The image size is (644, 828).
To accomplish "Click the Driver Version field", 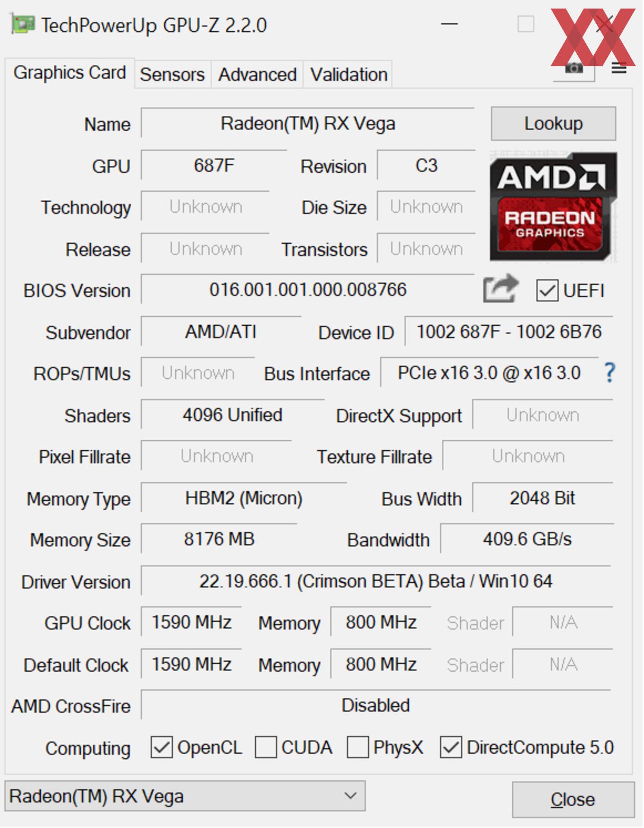I will [x=376, y=581].
